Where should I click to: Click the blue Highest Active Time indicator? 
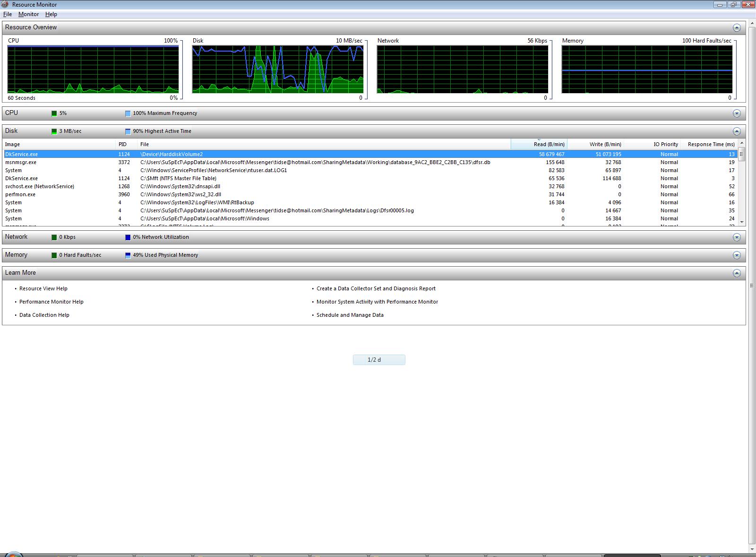[x=128, y=131]
